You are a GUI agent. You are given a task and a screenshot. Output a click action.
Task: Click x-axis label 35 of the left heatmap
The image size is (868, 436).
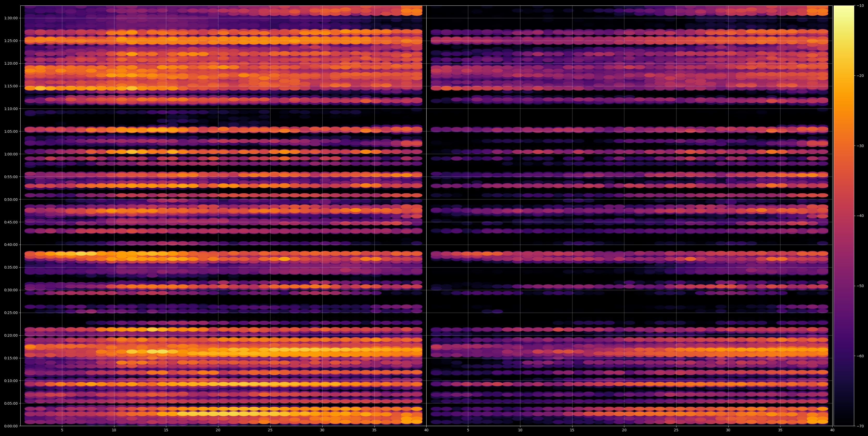point(374,430)
